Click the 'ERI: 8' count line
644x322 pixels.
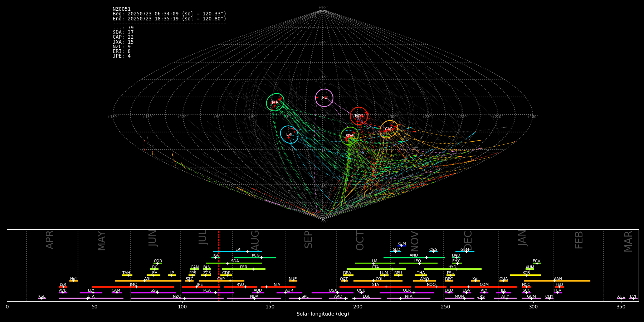coord(122,52)
